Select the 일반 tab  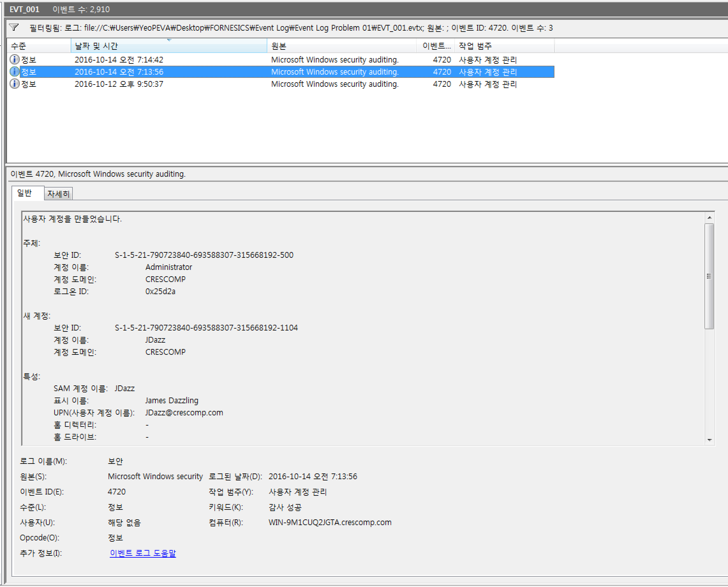pyautogui.click(x=25, y=193)
